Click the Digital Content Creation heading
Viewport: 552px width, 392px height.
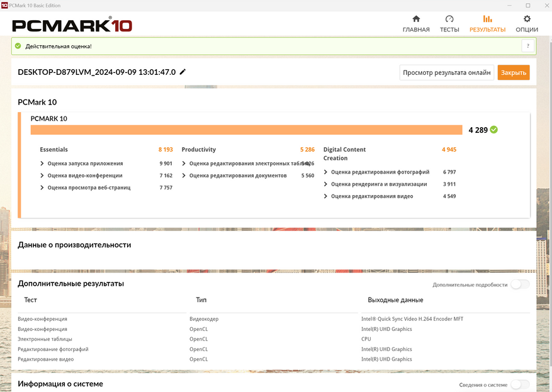coord(344,154)
